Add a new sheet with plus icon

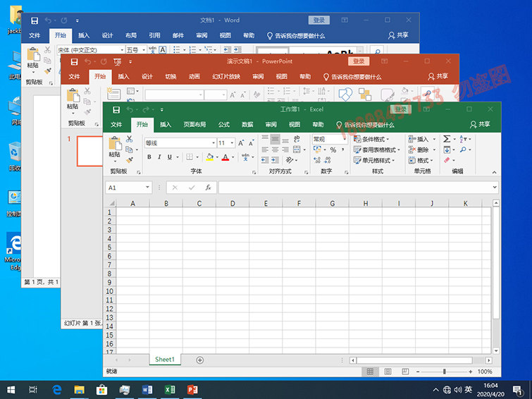(x=200, y=360)
